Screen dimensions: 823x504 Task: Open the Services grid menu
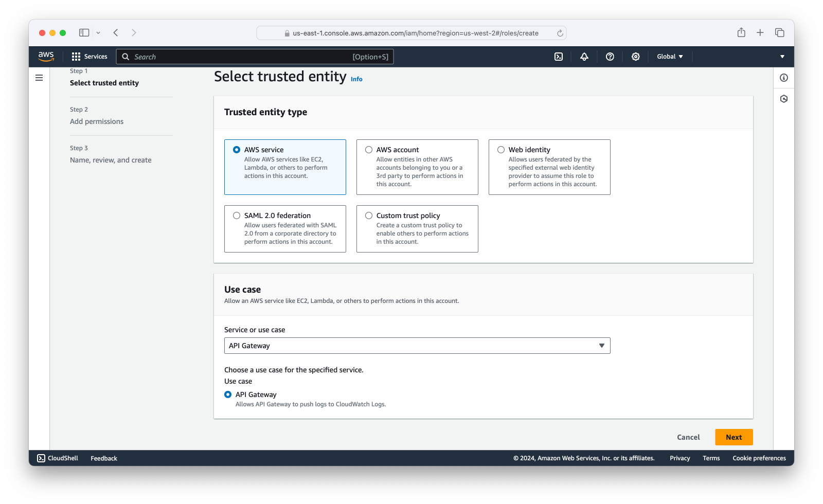pos(76,57)
